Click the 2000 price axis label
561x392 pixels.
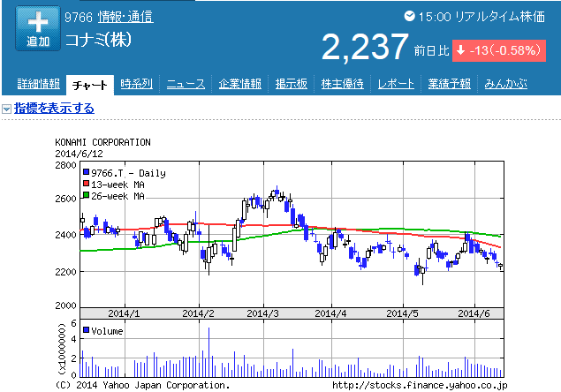66,305
